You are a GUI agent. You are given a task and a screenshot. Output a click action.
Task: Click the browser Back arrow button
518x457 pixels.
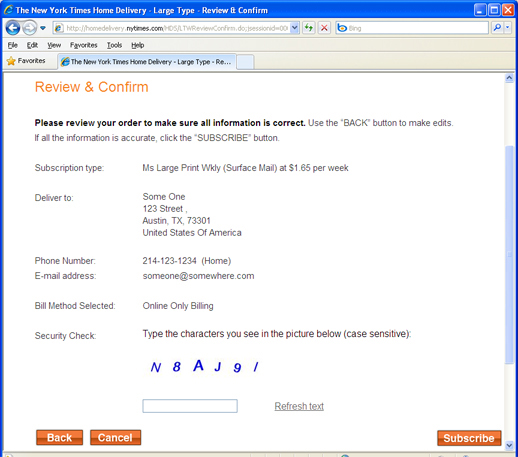13,28
